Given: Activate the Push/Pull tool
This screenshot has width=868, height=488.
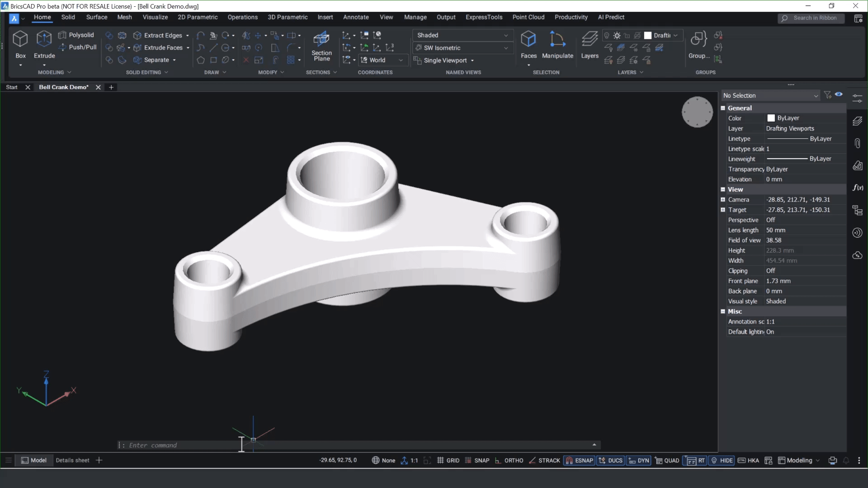Looking at the screenshot, I should tap(82, 47).
